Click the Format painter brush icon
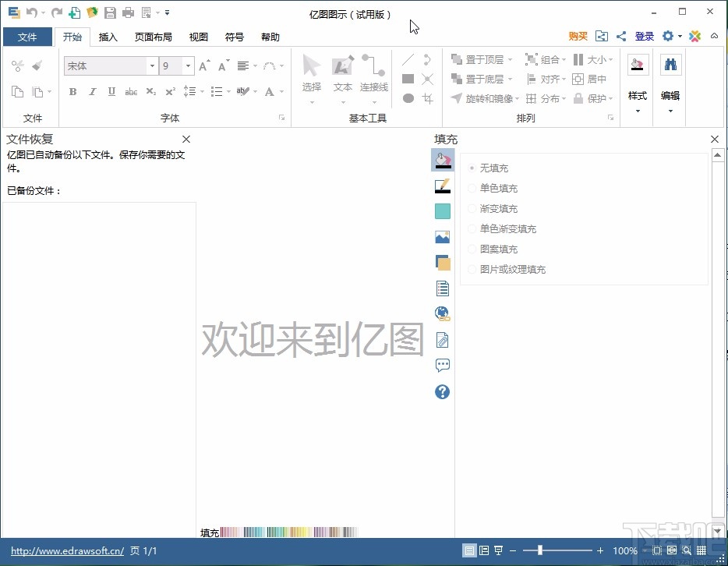The width and height of the screenshot is (728, 566). pyautogui.click(x=37, y=66)
